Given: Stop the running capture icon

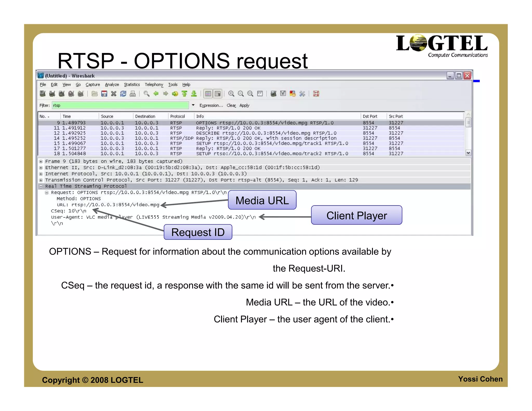Looking at the screenshot, I should click(71, 94).
